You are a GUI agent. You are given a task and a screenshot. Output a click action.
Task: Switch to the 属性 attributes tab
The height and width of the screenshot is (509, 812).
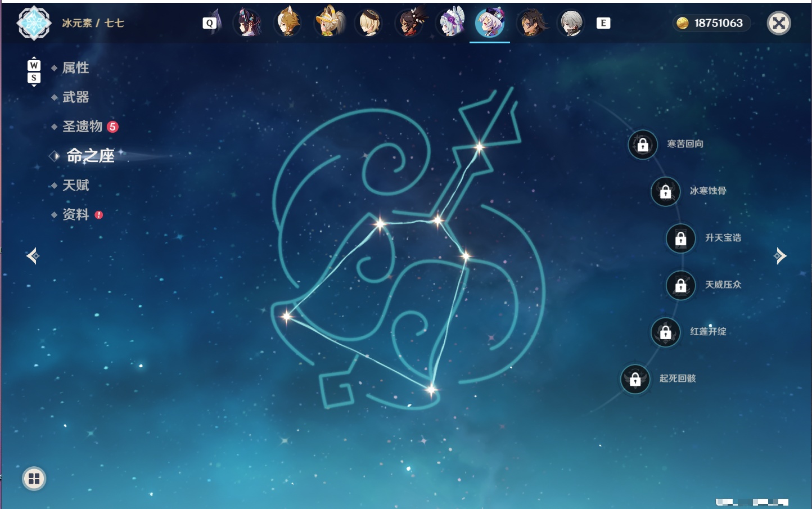(x=75, y=68)
